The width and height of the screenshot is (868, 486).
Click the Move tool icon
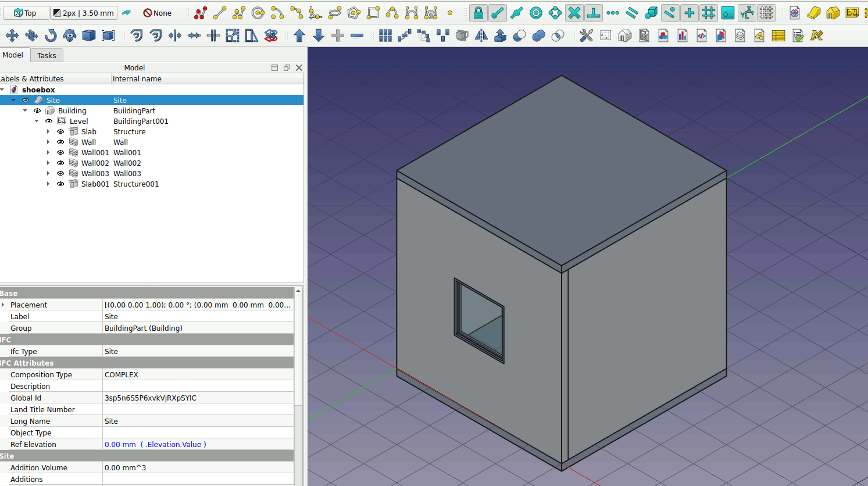[12, 36]
